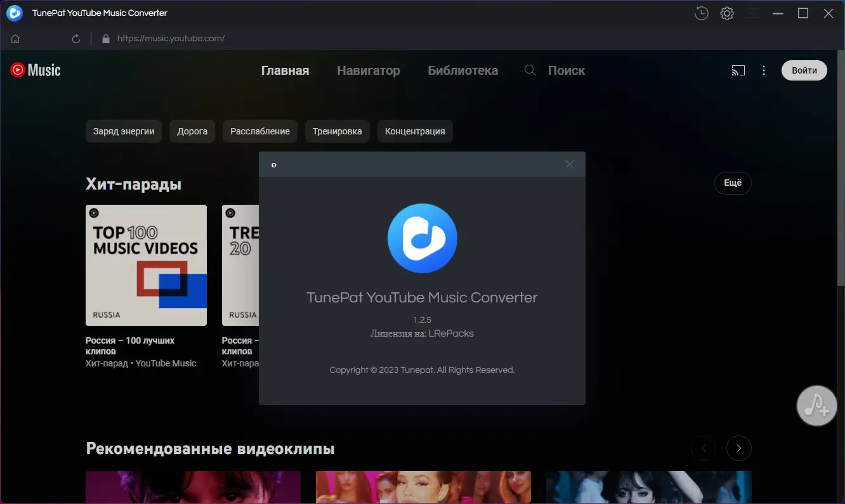Select the Концентрация mood chip
The image size is (845, 504).
click(x=415, y=131)
